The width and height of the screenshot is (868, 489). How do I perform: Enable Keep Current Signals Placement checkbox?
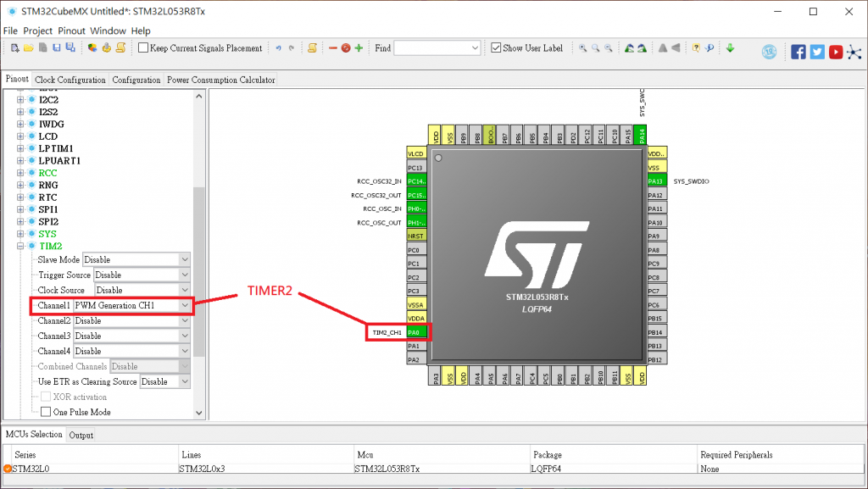[x=143, y=48]
